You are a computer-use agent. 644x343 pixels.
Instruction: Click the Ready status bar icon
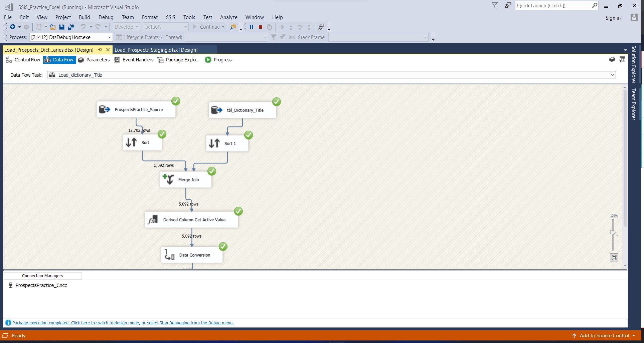(x=5, y=336)
